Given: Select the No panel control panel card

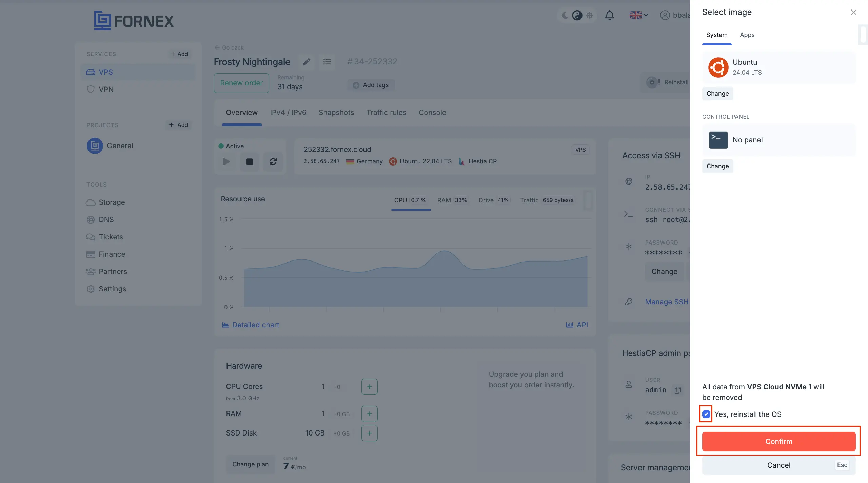Looking at the screenshot, I should pos(779,140).
